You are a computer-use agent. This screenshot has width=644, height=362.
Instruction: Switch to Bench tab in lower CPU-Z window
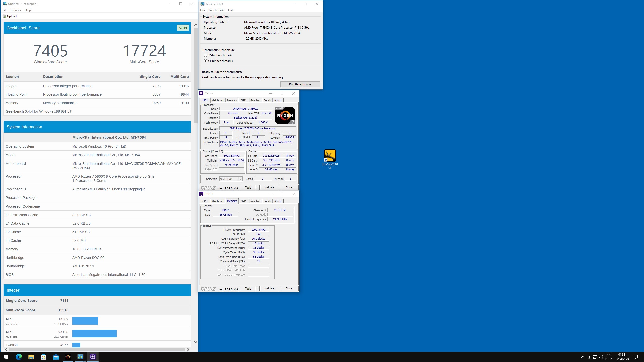[x=267, y=201]
